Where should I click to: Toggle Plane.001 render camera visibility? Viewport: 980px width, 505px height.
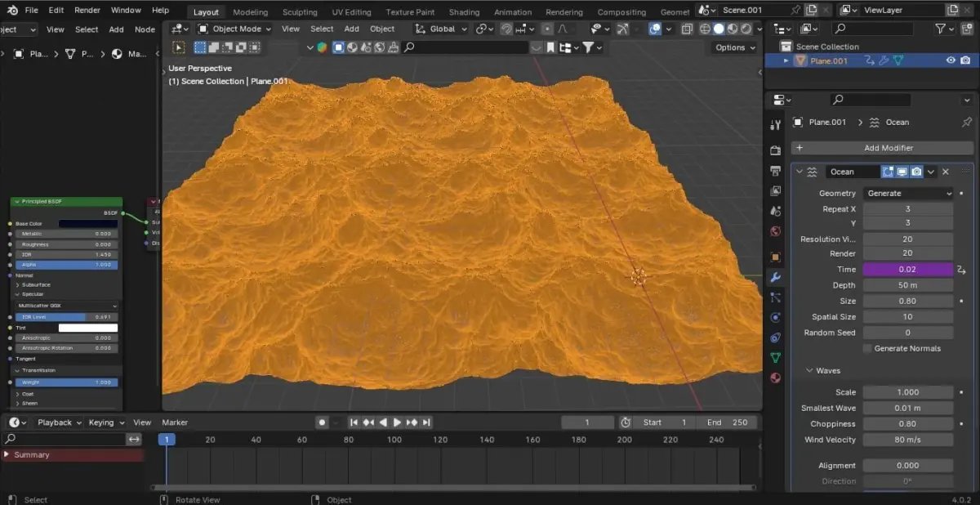pos(965,60)
